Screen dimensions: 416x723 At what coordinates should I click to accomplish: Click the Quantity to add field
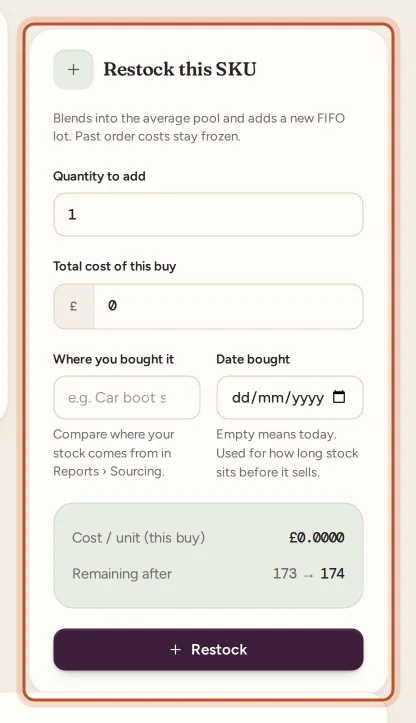(208, 214)
